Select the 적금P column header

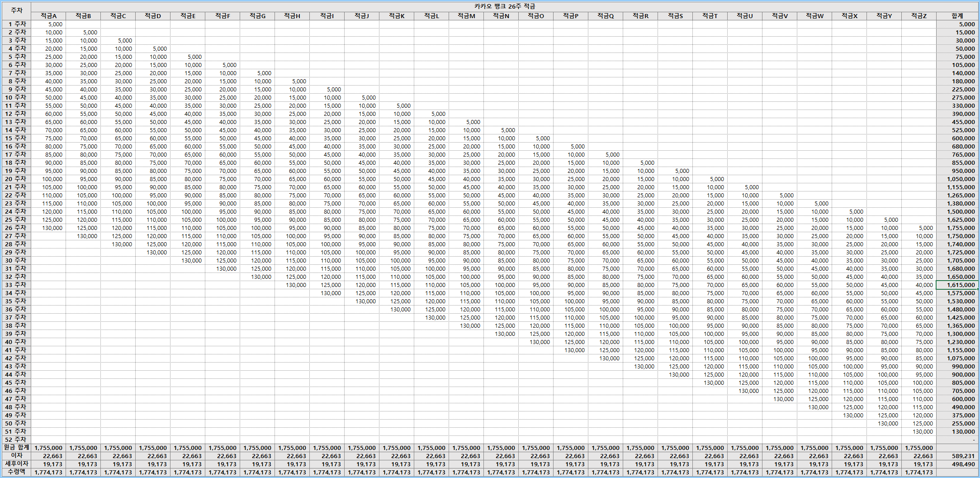tap(571, 16)
